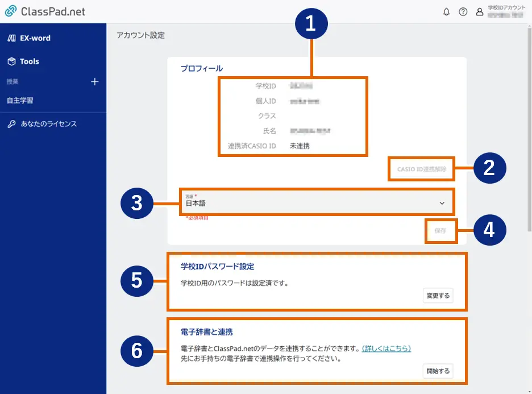Image resolution: width=532 pixels, height=394 pixels.
Task: Click the account person icon
Action: click(x=479, y=11)
